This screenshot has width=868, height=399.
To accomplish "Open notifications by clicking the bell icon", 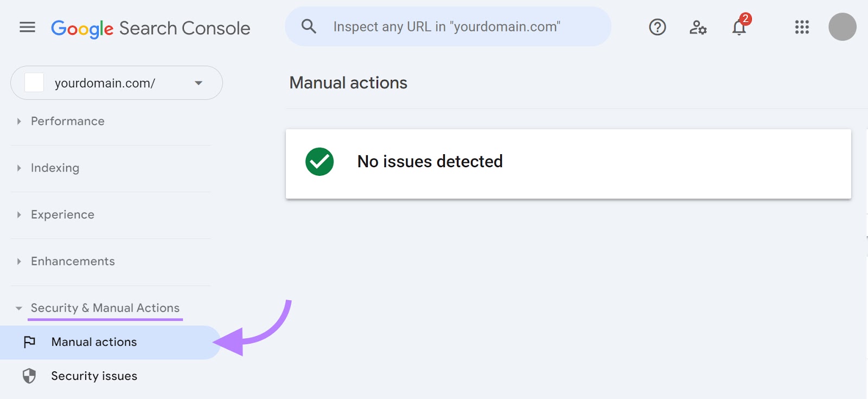I will point(739,28).
